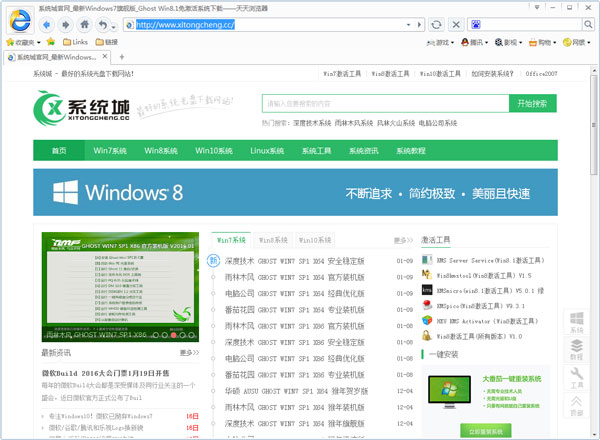Expand the address bar history dropdown

[409, 25]
